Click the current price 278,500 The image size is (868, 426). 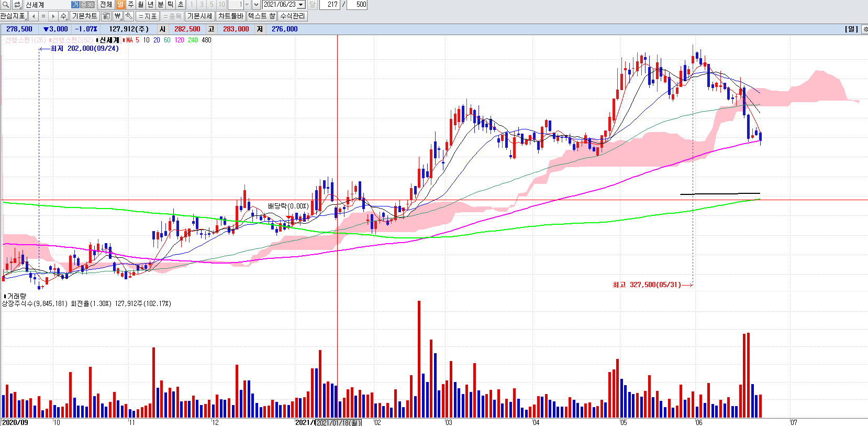19,29
